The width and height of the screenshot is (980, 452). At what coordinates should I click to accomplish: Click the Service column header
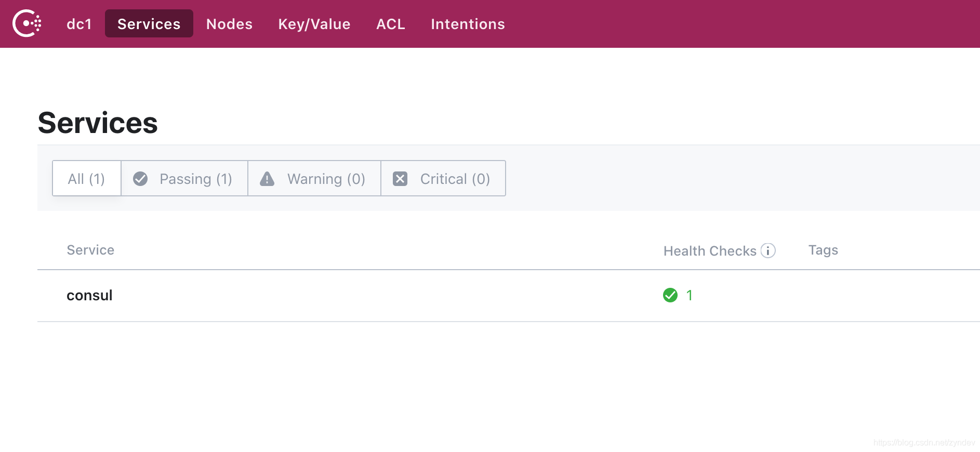pos(90,250)
